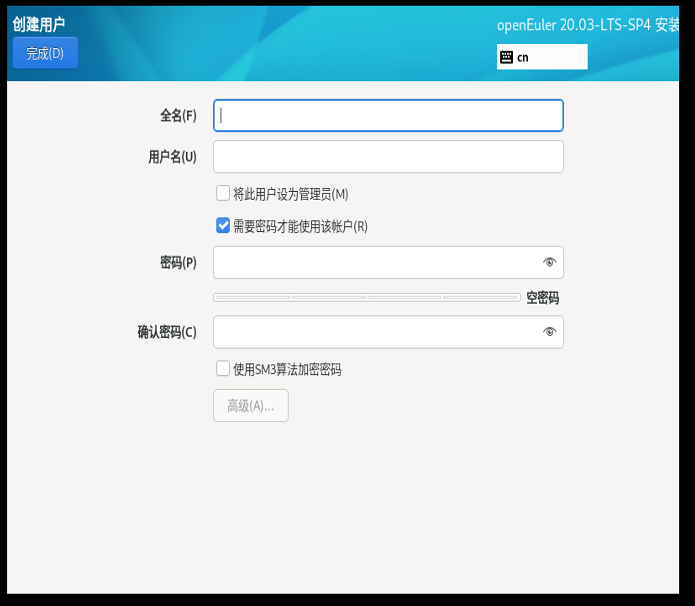This screenshot has width=695, height=606.
Task: Click into the 用户名(U) username field
Action: 388,156
